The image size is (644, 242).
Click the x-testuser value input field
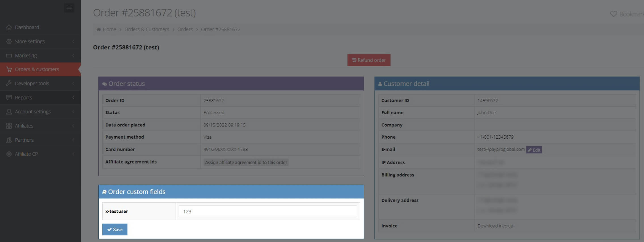[268, 211]
